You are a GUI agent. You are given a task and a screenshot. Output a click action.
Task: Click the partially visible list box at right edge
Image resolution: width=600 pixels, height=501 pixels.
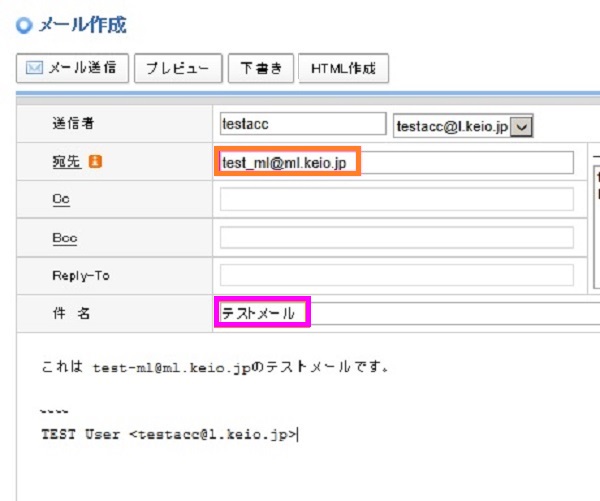[x=595, y=180]
